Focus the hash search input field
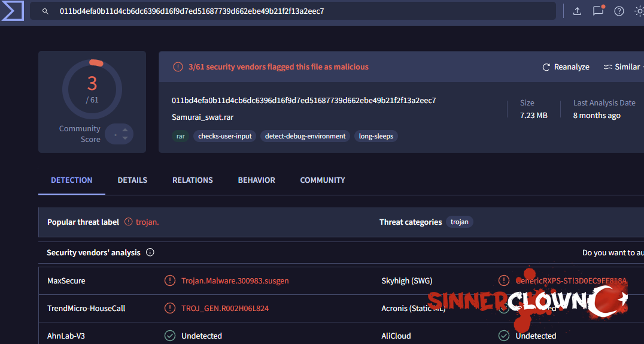 (299, 11)
